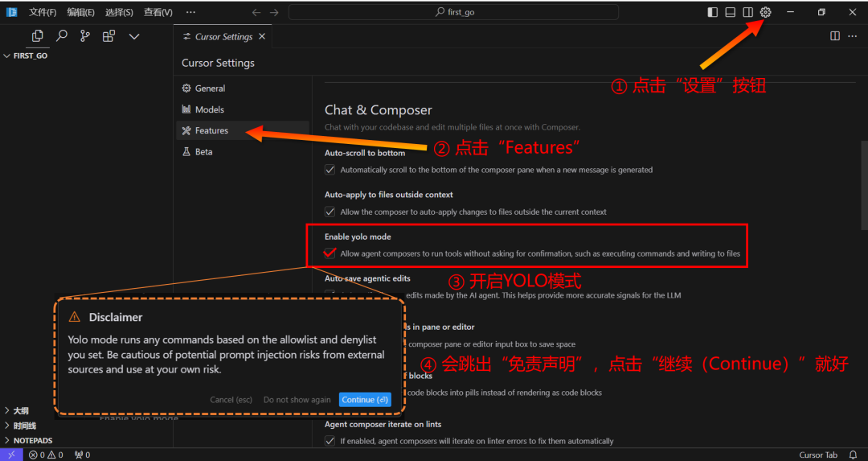Click the Agent composer iterate on lints label
This screenshot has height=461, width=868.
pyautogui.click(x=383, y=425)
